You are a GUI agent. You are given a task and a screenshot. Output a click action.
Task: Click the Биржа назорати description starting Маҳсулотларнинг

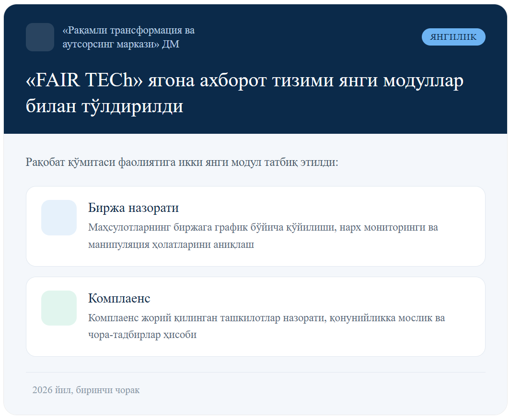point(263,235)
